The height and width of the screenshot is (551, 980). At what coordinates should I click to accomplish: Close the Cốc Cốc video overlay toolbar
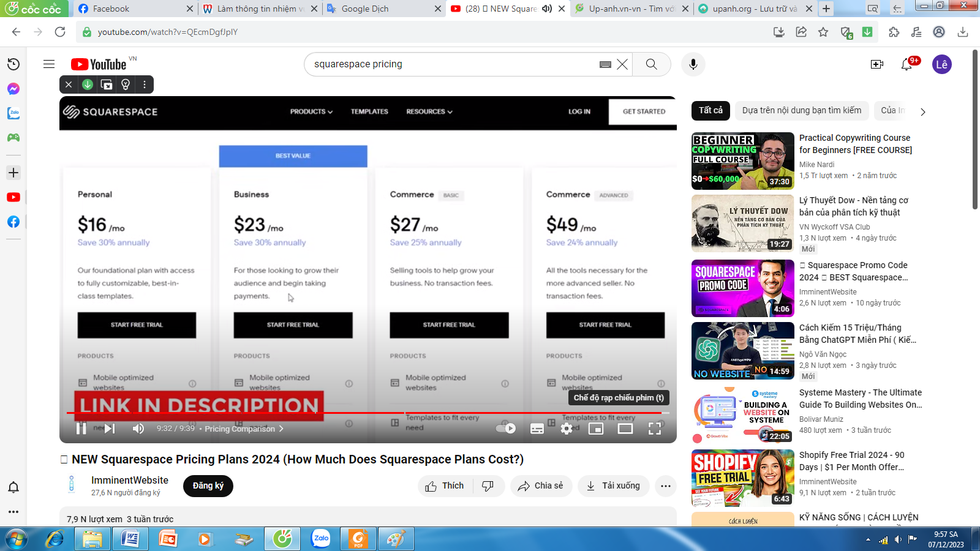point(69,84)
